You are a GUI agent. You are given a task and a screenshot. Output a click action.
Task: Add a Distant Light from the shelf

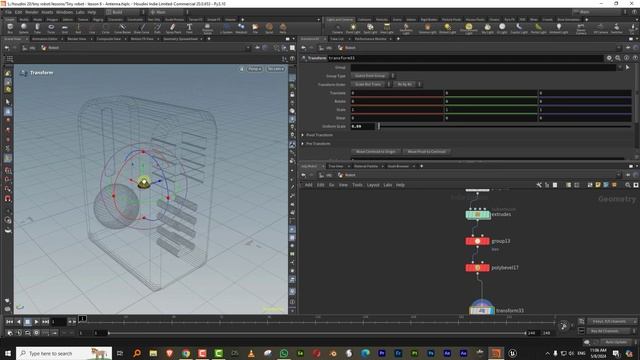pos(447,28)
